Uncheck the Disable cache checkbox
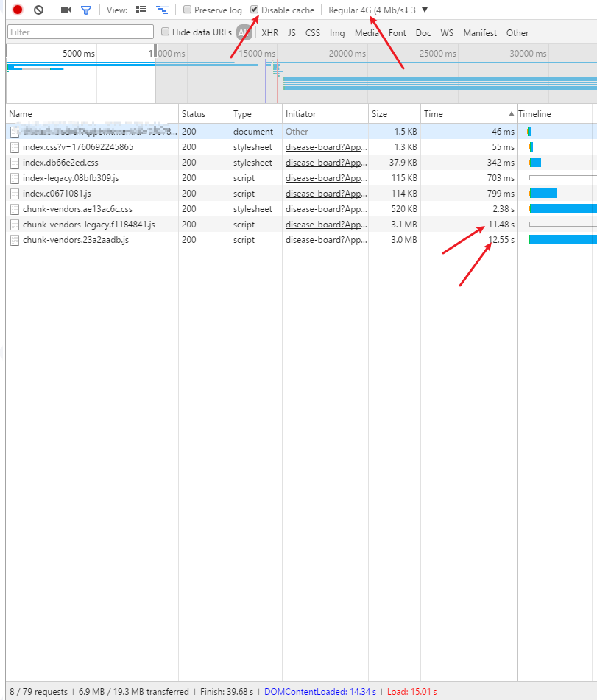The width and height of the screenshot is (597, 700). 255,10
